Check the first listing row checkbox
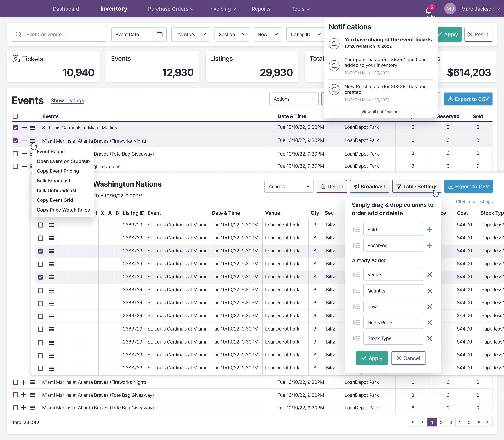This screenshot has width=504, height=440. [40, 225]
